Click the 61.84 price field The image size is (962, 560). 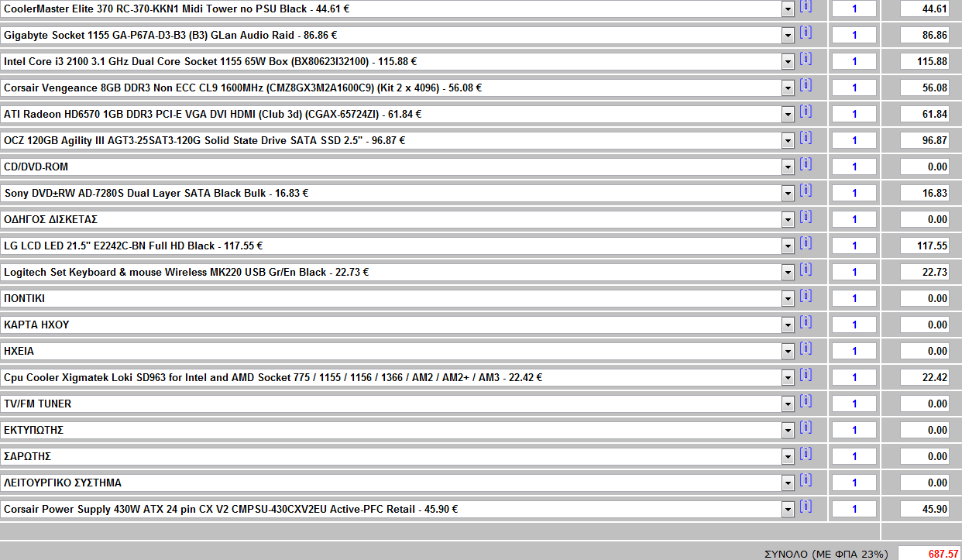(925, 115)
